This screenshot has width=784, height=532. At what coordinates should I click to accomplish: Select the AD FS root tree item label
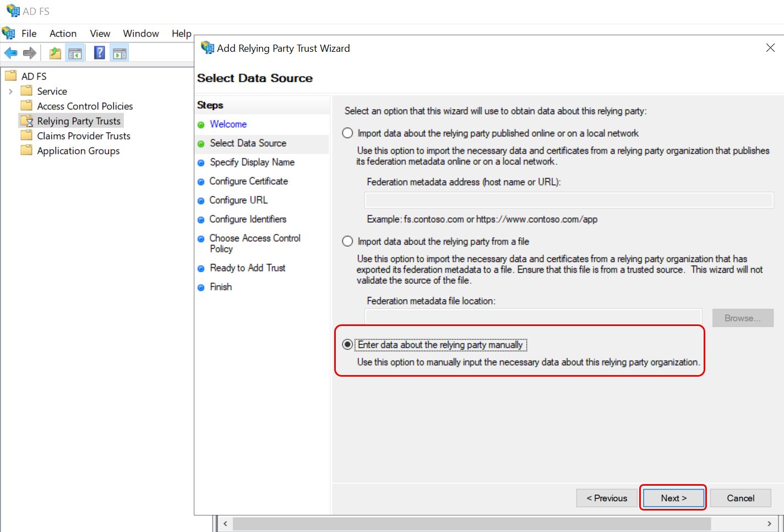[x=34, y=77]
